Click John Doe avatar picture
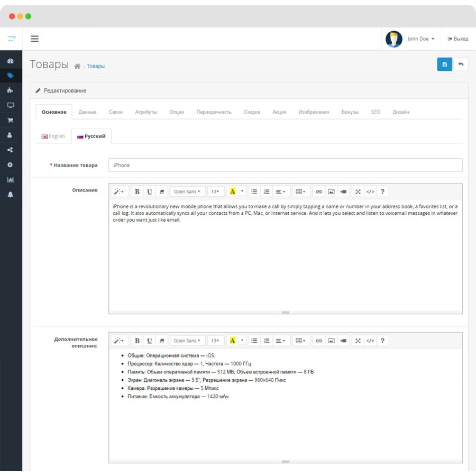 [393, 39]
